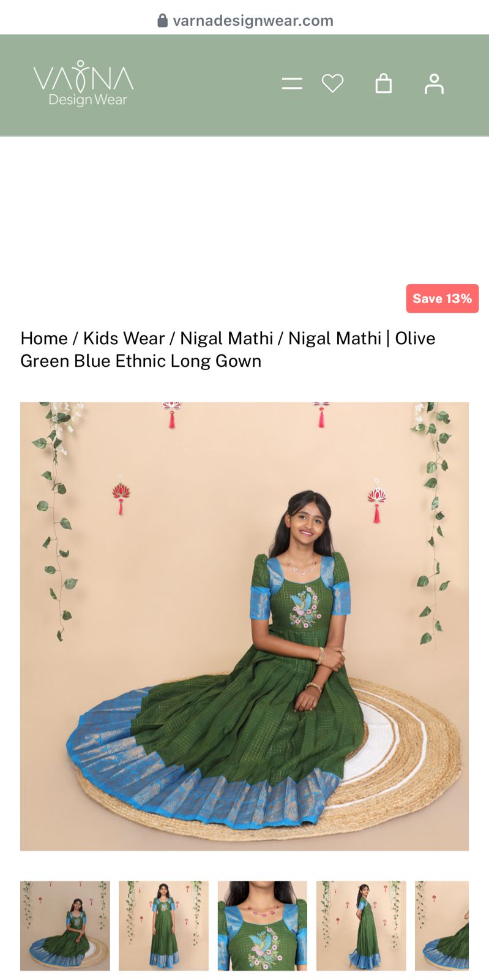
Task: Click the Varna Design Wear logo
Action: 83,83
